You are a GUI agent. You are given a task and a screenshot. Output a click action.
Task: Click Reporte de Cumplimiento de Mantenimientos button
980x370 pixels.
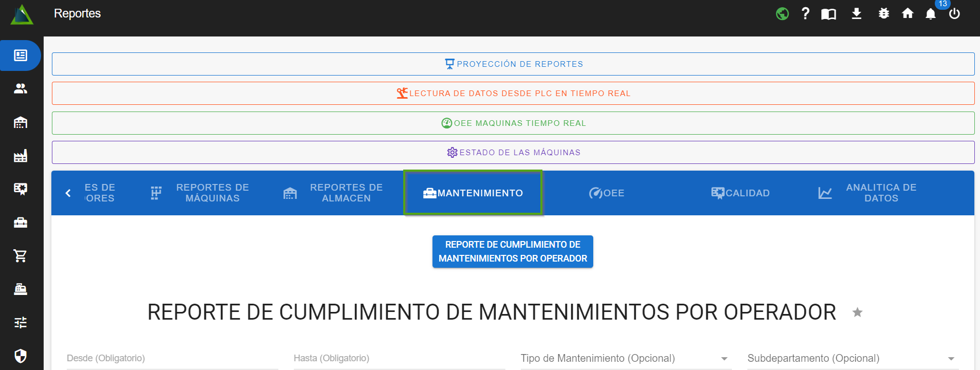point(513,252)
